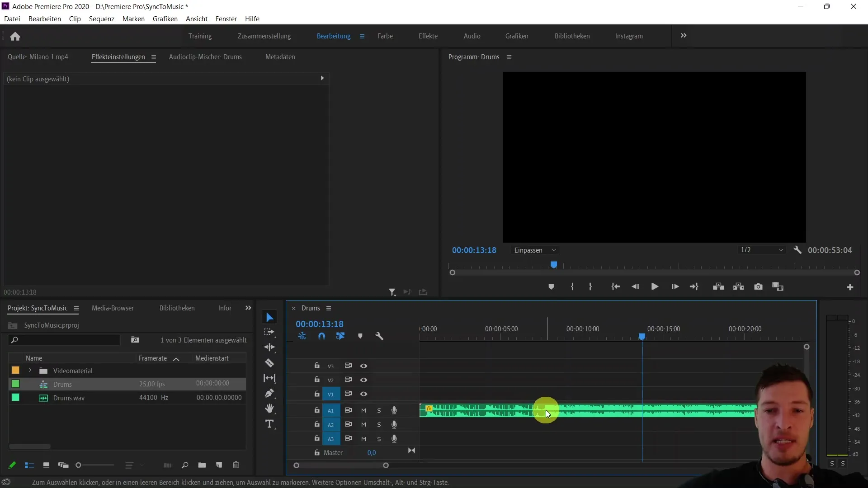This screenshot has width=868, height=488.
Task: Open the Audioclip-Mischer: Drums tab
Action: point(205,57)
